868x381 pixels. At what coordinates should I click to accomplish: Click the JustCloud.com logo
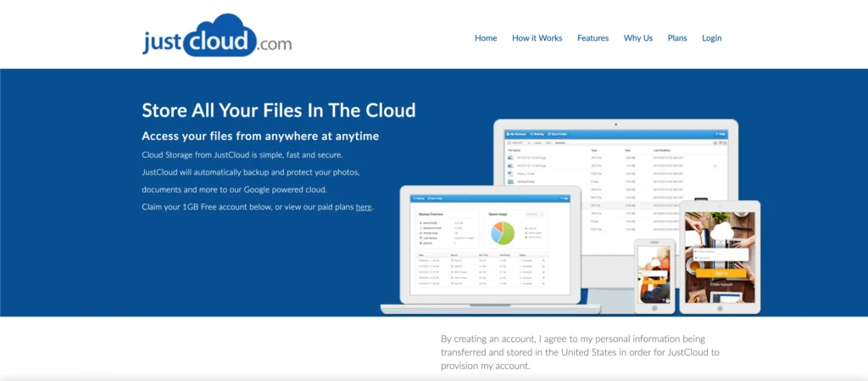(217, 36)
